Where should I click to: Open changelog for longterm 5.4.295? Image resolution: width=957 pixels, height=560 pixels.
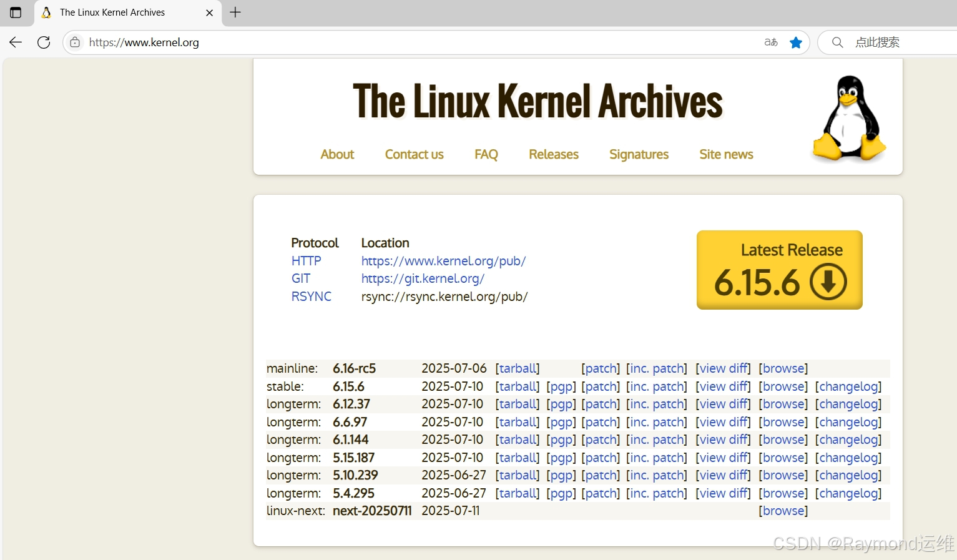pyautogui.click(x=848, y=493)
